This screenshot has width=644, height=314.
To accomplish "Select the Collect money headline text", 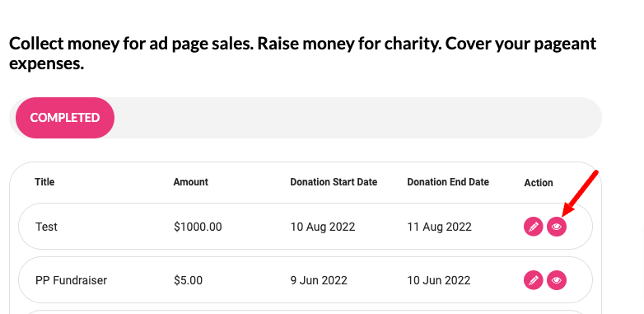I will pos(303,54).
